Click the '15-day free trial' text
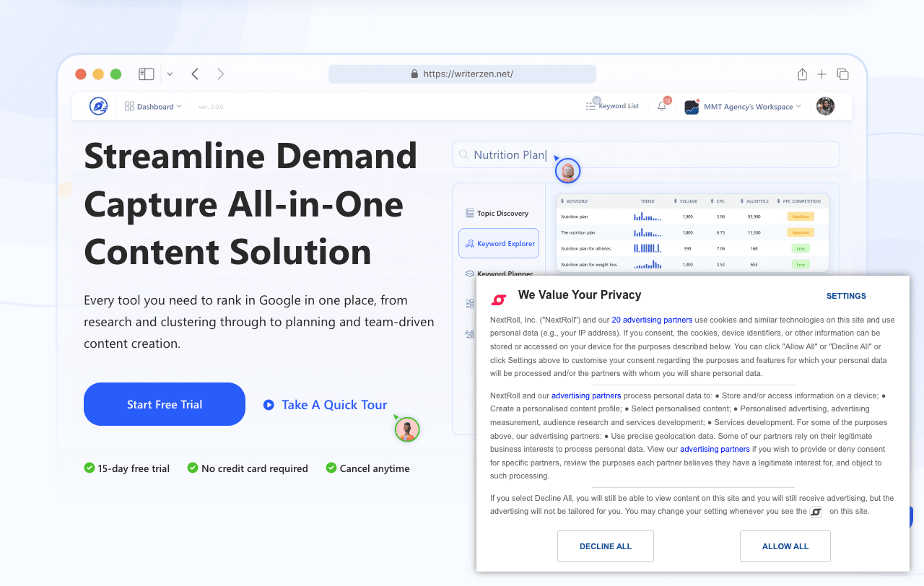The height and width of the screenshot is (586, 924). point(134,468)
